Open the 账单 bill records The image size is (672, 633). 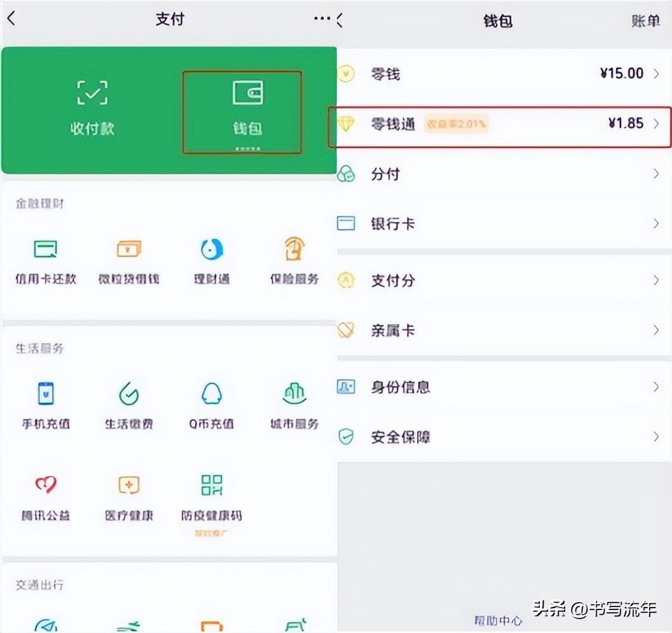pos(645,20)
